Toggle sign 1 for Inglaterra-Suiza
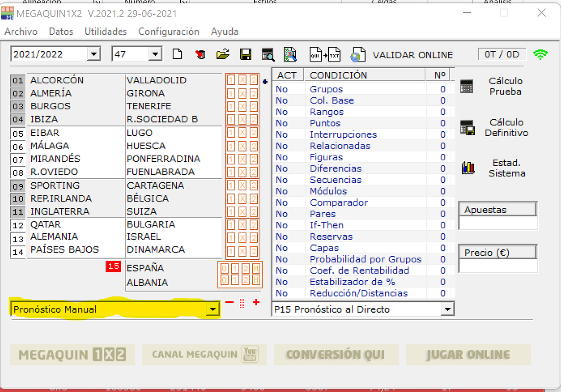The image size is (561, 392). pos(231,212)
